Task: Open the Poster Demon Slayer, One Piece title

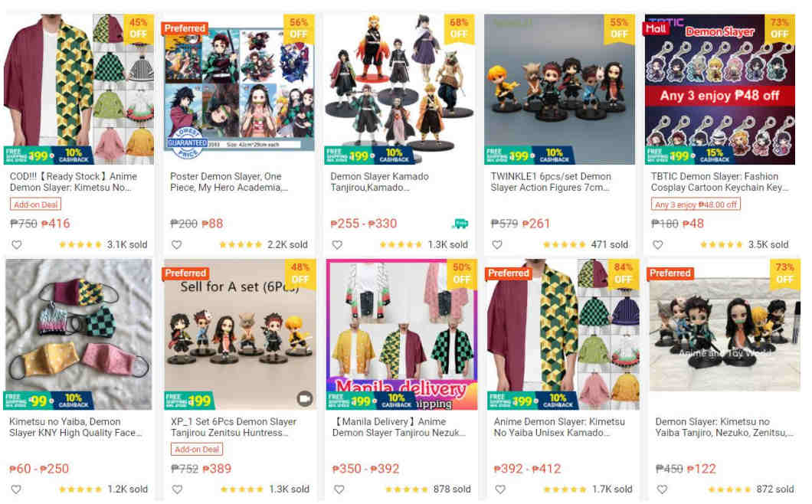Action: [228, 182]
